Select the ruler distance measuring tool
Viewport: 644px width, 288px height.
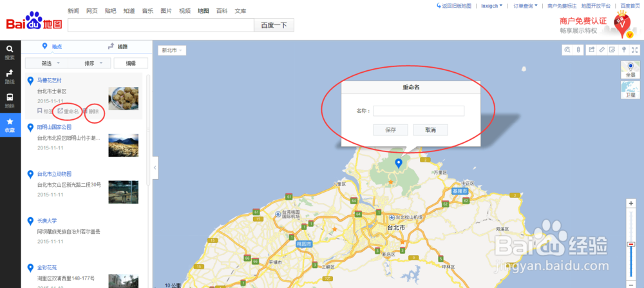click(602, 50)
